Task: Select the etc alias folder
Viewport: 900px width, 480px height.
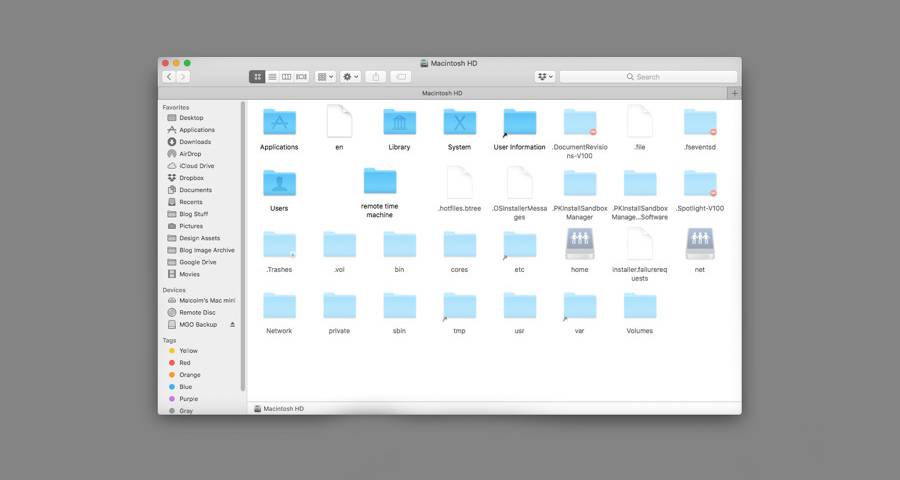Action: click(519, 244)
